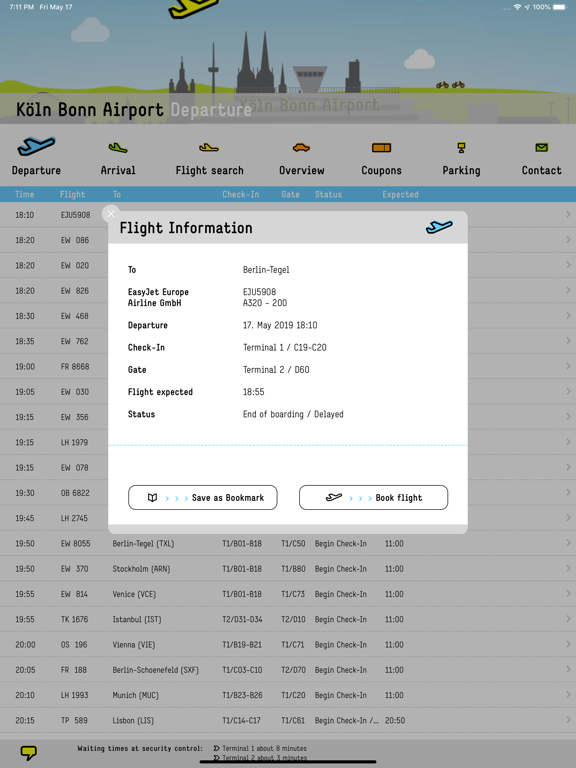Tap the Check-In column header
Screen dimensions: 576x768
(240, 194)
